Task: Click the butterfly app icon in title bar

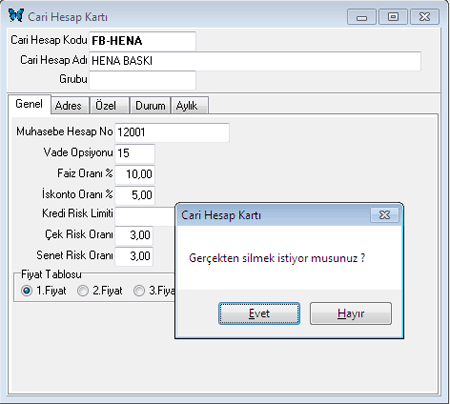Action: (x=16, y=15)
